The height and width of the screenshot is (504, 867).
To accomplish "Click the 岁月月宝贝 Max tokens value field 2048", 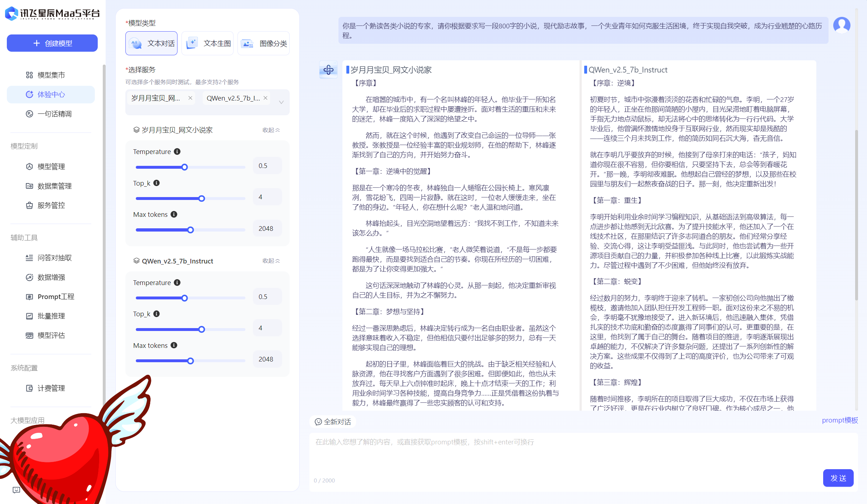I will point(267,228).
